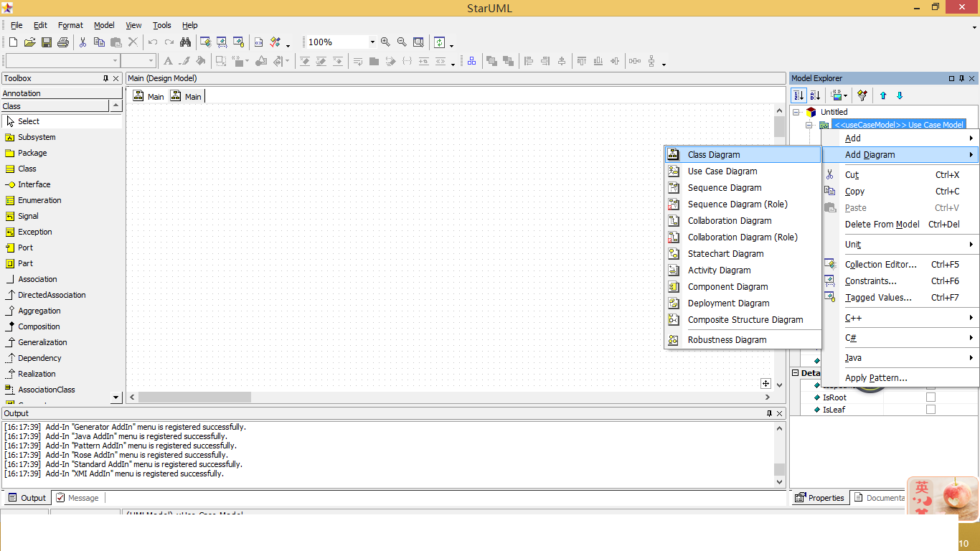Select the Realization tool in Toolbox
Screen dimensions: 980x551
62,374
